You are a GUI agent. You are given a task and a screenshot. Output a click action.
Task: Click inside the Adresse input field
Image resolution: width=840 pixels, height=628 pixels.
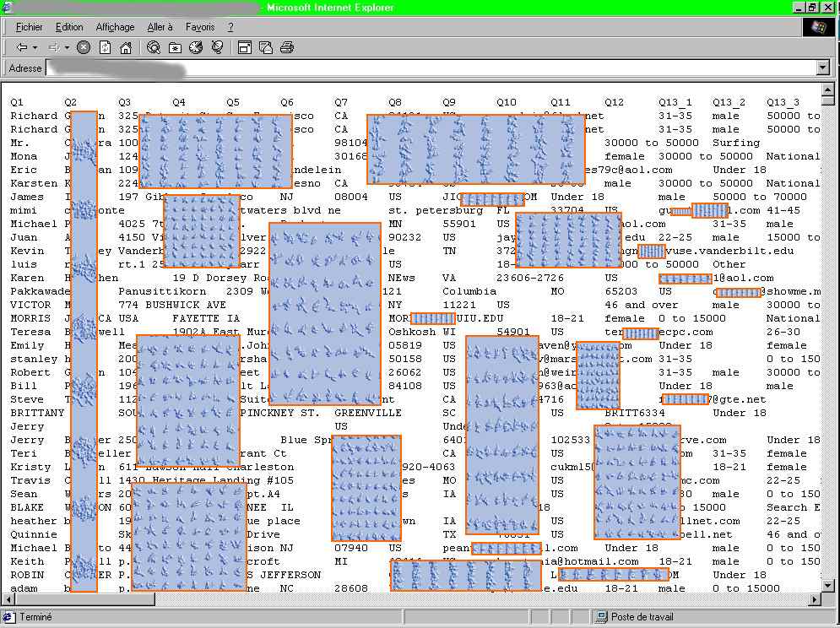[x=431, y=68]
